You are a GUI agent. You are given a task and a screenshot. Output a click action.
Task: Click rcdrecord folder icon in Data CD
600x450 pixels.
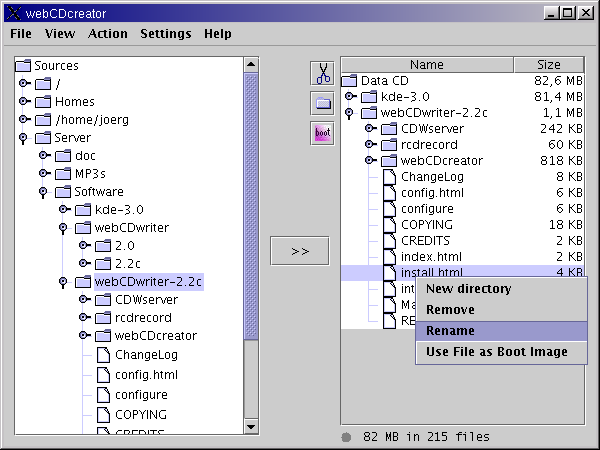(x=389, y=145)
